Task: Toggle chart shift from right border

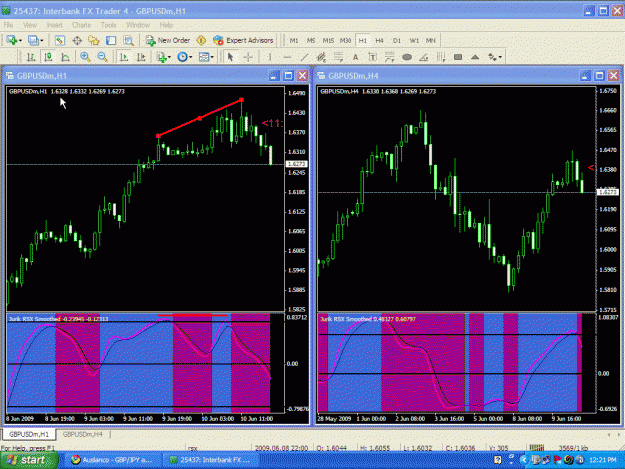Action: (x=141, y=57)
